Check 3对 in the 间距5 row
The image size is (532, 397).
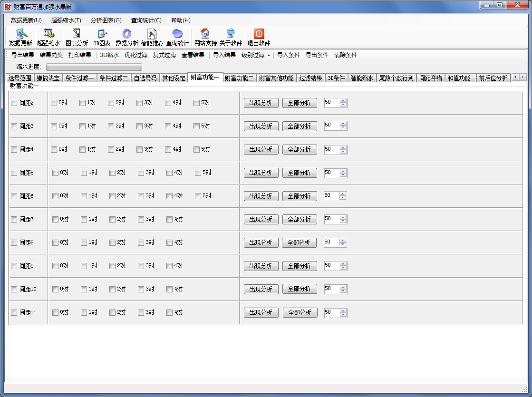(x=141, y=173)
